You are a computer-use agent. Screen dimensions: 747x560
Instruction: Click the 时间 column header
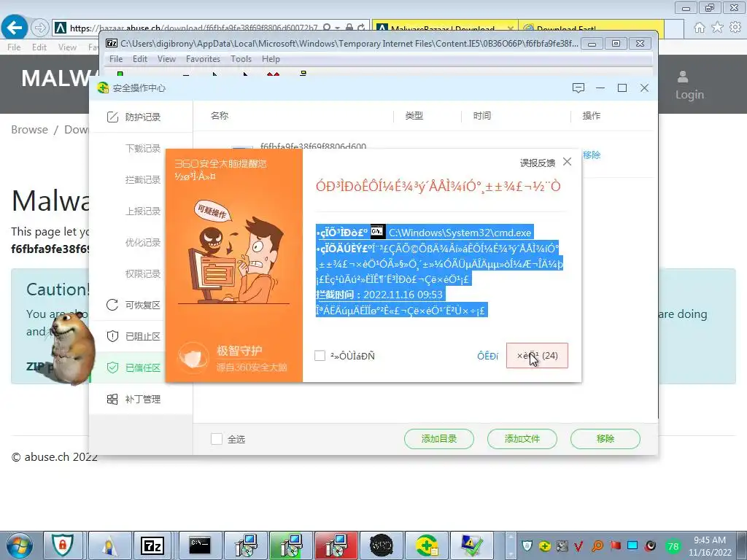point(482,116)
